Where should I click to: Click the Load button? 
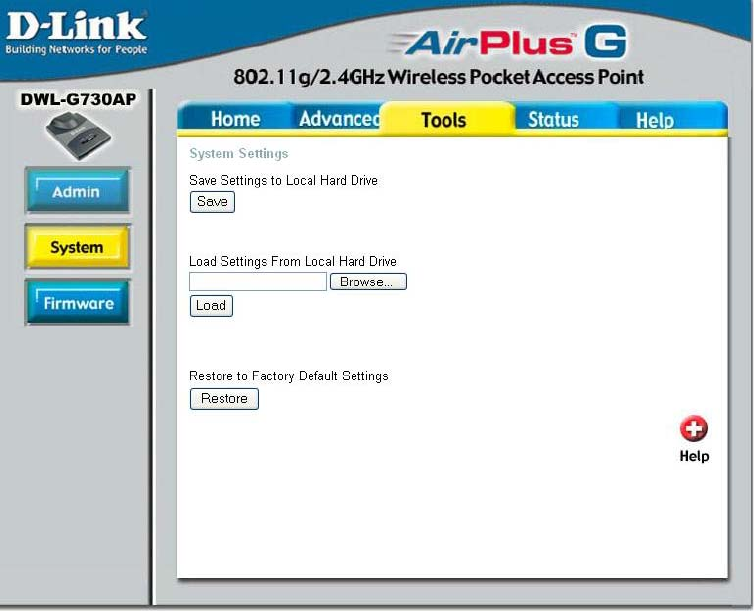click(x=211, y=306)
